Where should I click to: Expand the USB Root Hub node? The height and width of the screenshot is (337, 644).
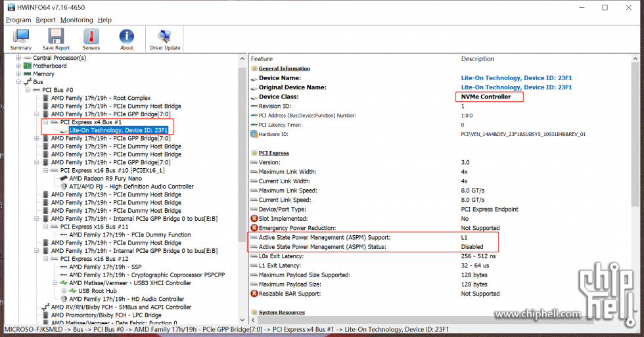point(64,291)
